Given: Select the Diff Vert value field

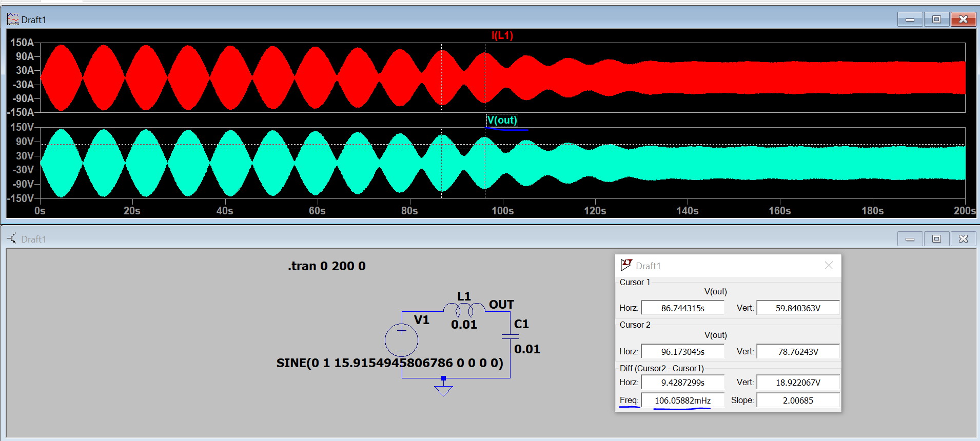Looking at the screenshot, I should [798, 382].
